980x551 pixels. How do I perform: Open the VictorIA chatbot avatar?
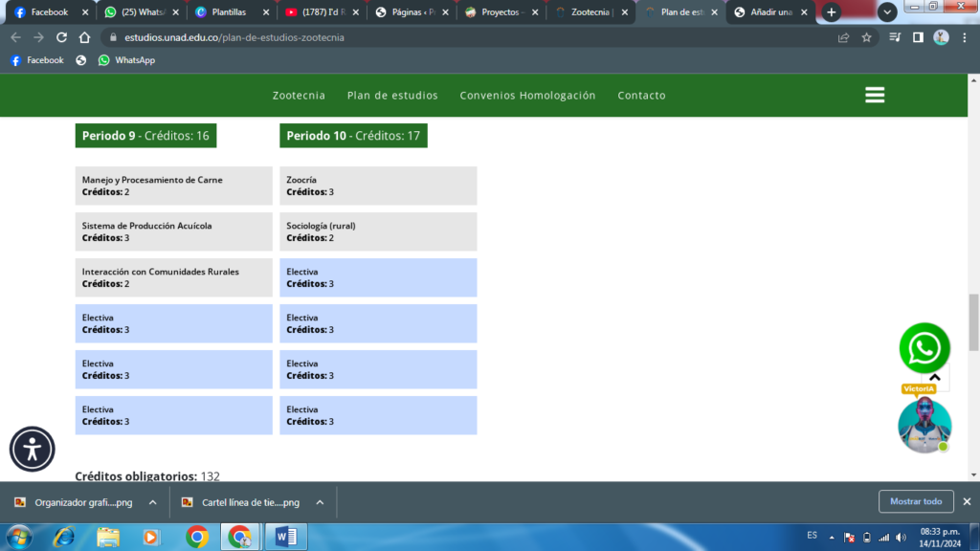924,426
